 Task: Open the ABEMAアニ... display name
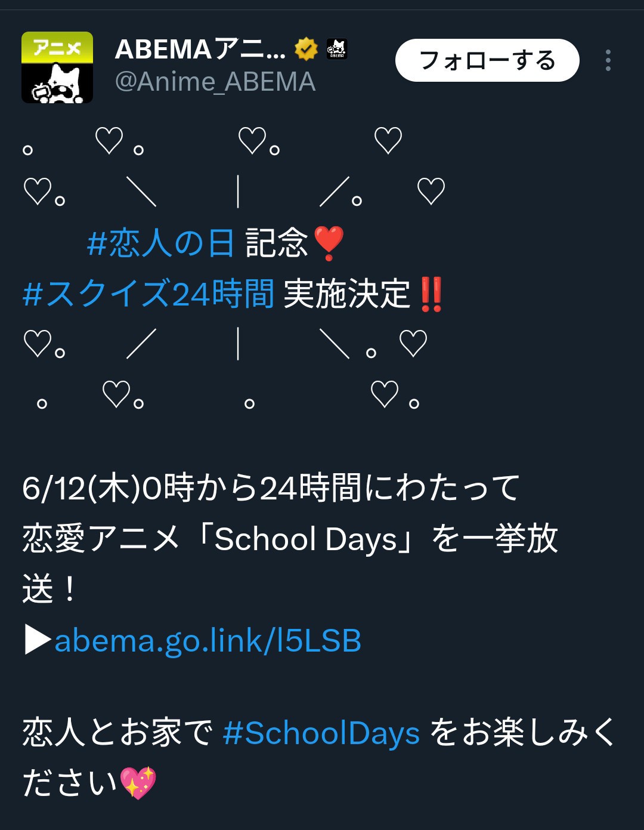200,49
